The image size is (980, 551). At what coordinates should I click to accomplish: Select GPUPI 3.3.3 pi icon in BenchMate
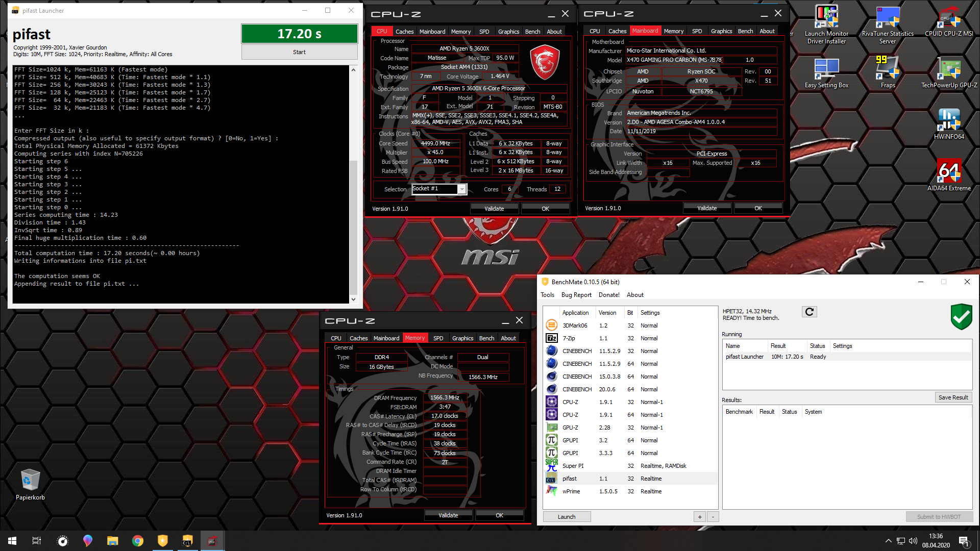coord(551,453)
